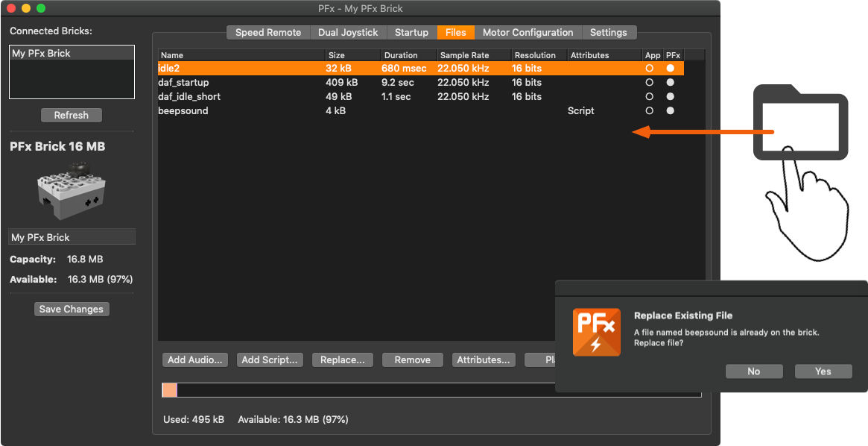Click the 49 kB size cell

click(x=339, y=96)
